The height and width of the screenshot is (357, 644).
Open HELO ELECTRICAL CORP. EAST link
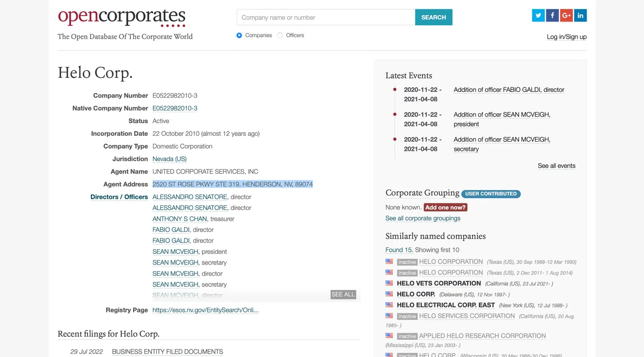point(446,305)
